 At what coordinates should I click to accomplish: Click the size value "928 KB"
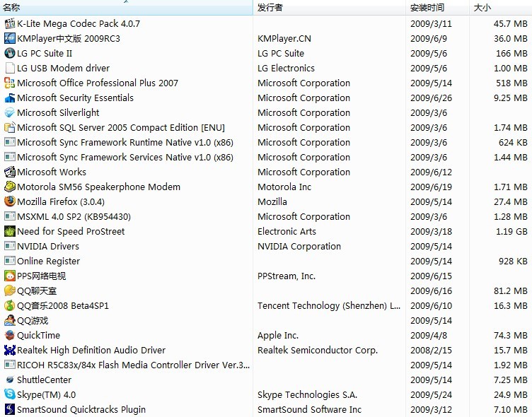tap(513, 261)
